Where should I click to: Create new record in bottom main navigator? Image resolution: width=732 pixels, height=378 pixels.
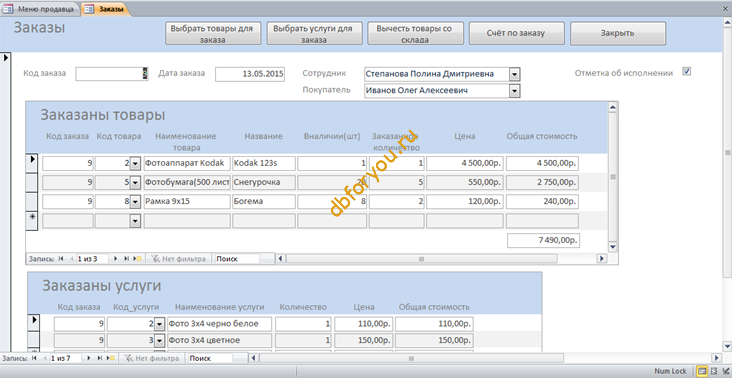[111, 358]
